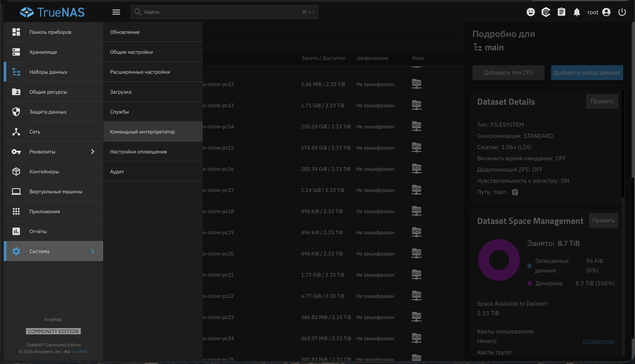This screenshot has width=635, height=364.
Task: Go to the Хранилище section in the sidebar
Action: click(x=43, y=52)
